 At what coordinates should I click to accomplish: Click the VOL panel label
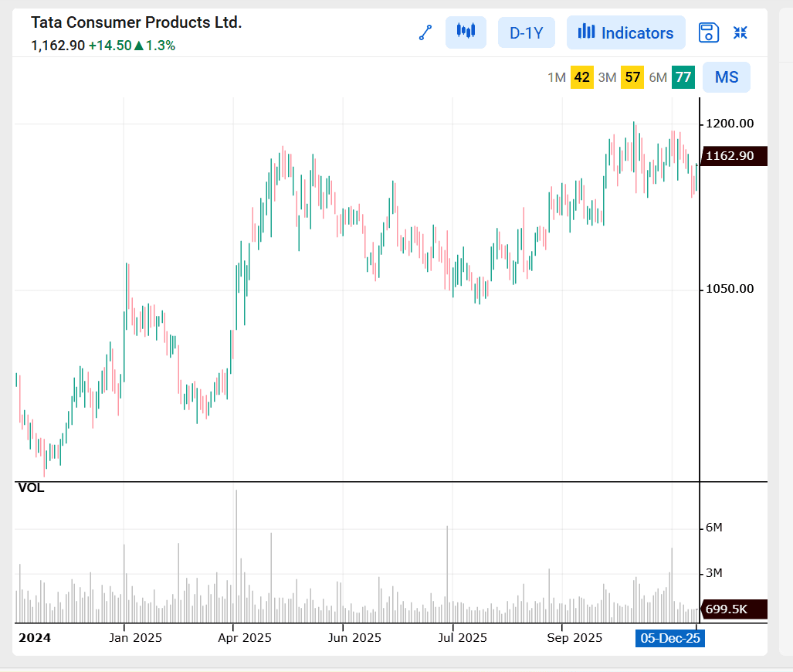[31, 488]
